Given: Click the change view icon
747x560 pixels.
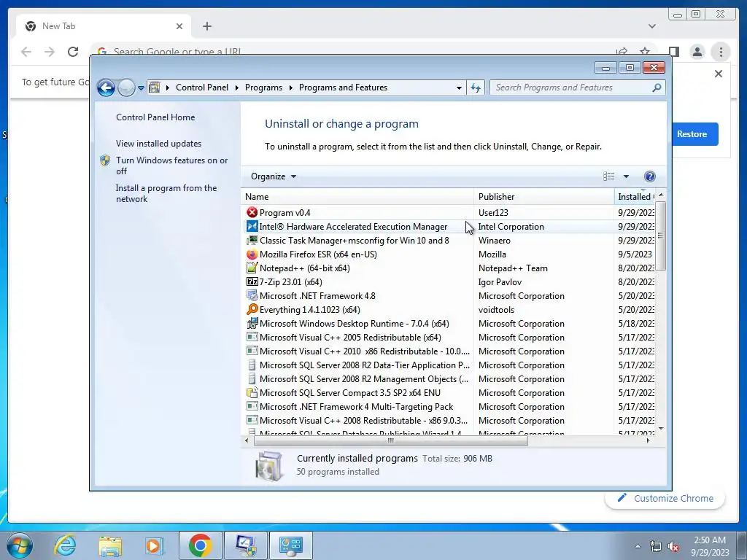Looking at the screenshot, I should pos(609,176).
